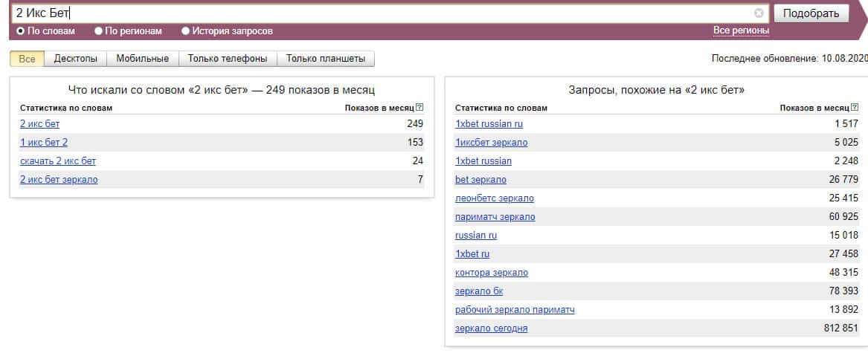Select the 'История запросов' radio button
Viewport: 868px width, 353px height.
click(185, 31)
